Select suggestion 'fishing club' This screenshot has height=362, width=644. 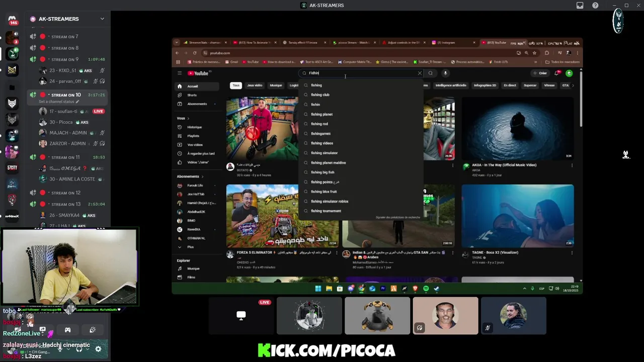(360, 95)
